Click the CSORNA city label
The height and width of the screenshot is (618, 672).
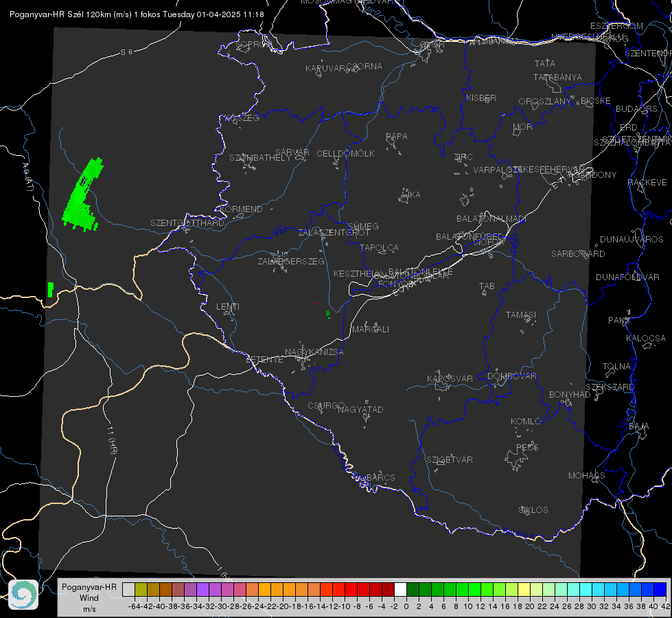(x=364, y=67)
